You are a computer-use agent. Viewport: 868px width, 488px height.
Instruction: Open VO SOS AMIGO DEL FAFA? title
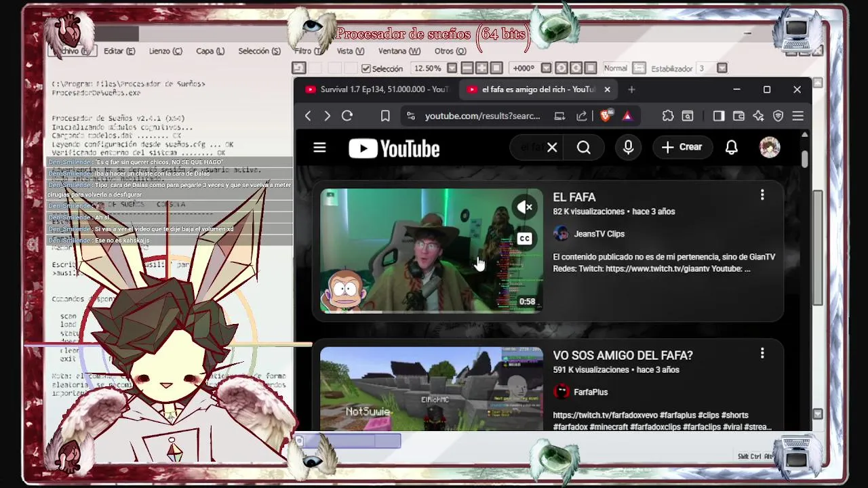623,355
